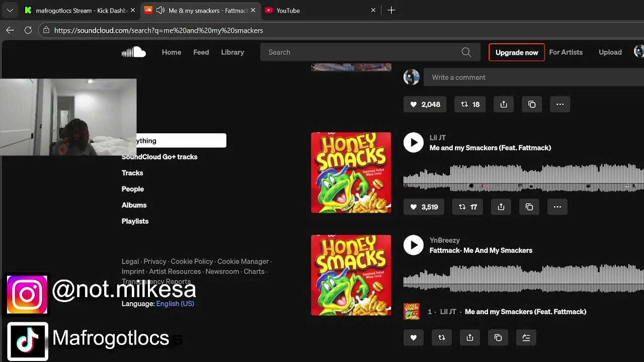Go to SoundCloud Home

click(172, 52)
